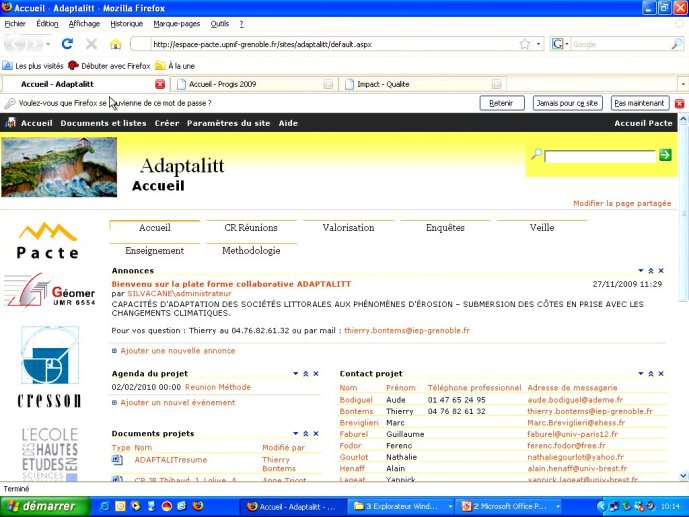Image resolution: width=689 pixels, height=517 pixels.
Task: Open the list all tabs dropdown
Action: click(682, 84)
